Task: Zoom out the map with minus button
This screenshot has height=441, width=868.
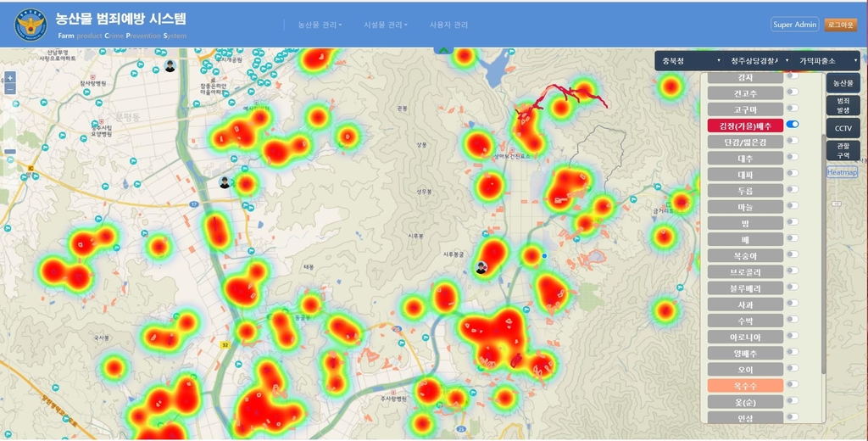Action: pyautogui.click(x=10, y=89)
